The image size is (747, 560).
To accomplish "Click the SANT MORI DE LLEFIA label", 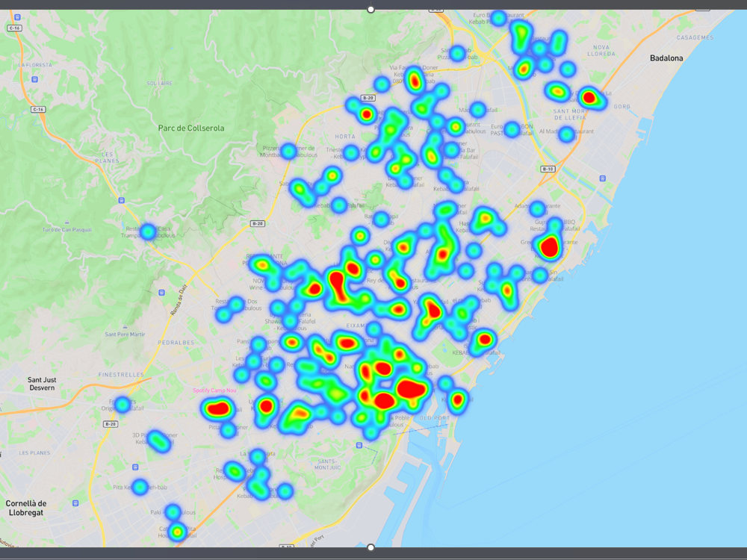I will click(x=570, y=114).
